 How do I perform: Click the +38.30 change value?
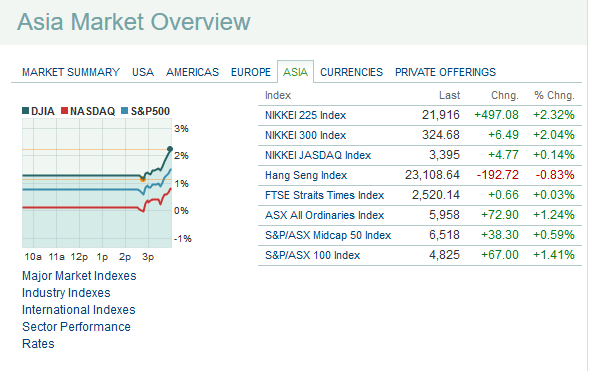click(500, 235)
